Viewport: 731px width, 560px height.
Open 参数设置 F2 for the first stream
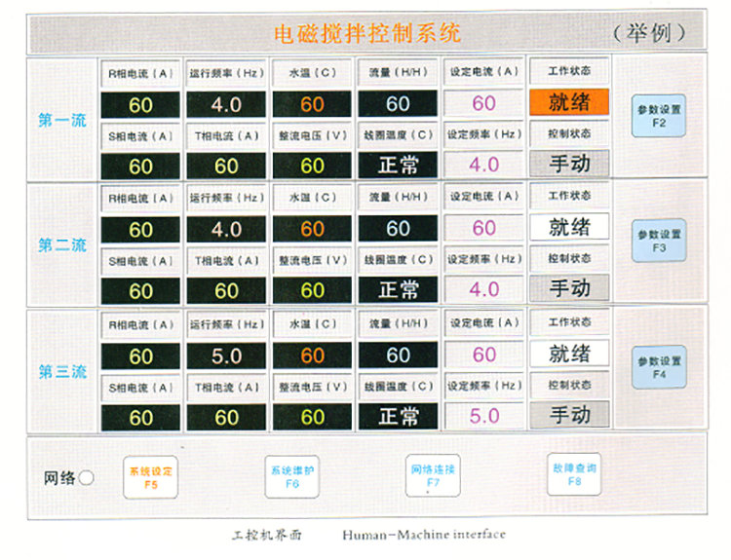click(x=659, y=115)
